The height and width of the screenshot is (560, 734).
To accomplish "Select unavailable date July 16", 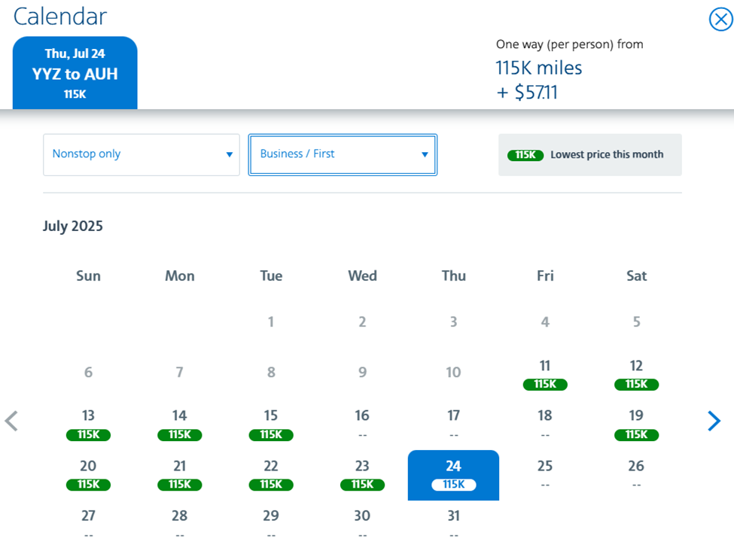I will pos(362,425).
